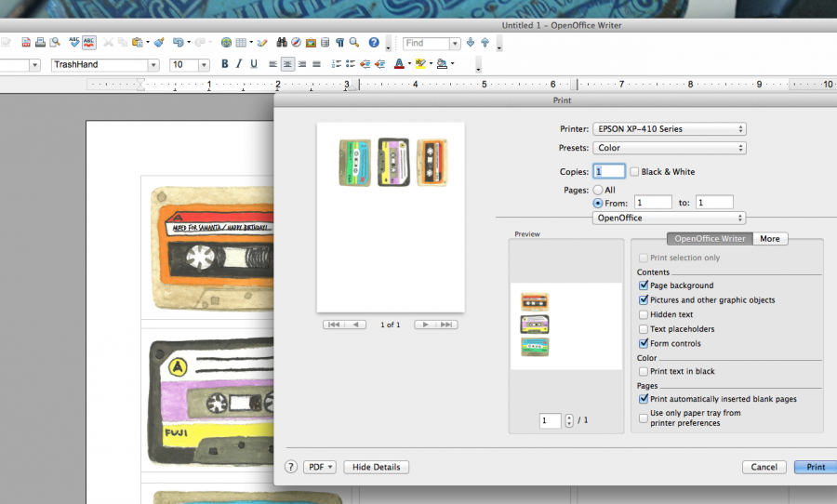Click the Hide Details button
Image resolution: width=837 pixels, height=504 pixels.
376,467
